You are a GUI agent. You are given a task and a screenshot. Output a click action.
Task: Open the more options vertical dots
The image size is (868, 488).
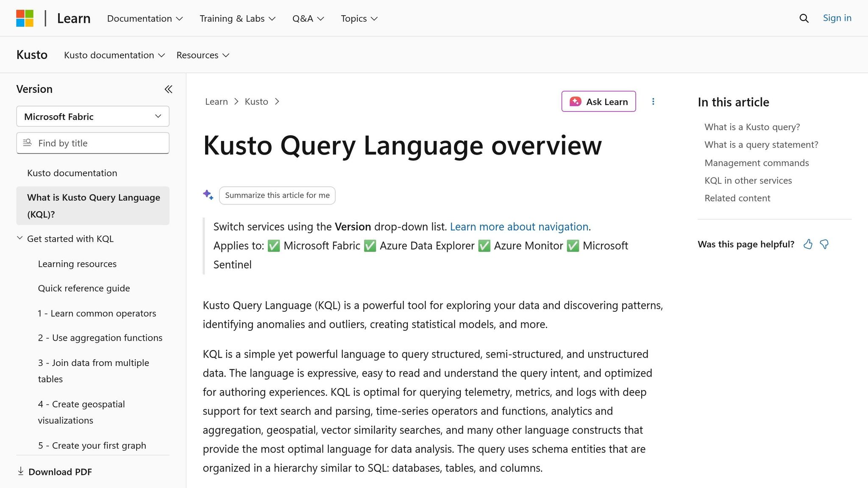[x=653, y=102]
